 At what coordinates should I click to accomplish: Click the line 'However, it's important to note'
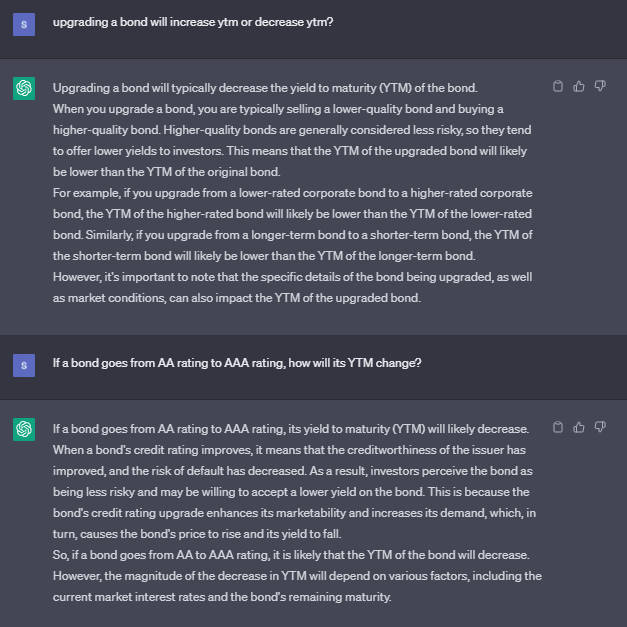(x=292, y=277)
